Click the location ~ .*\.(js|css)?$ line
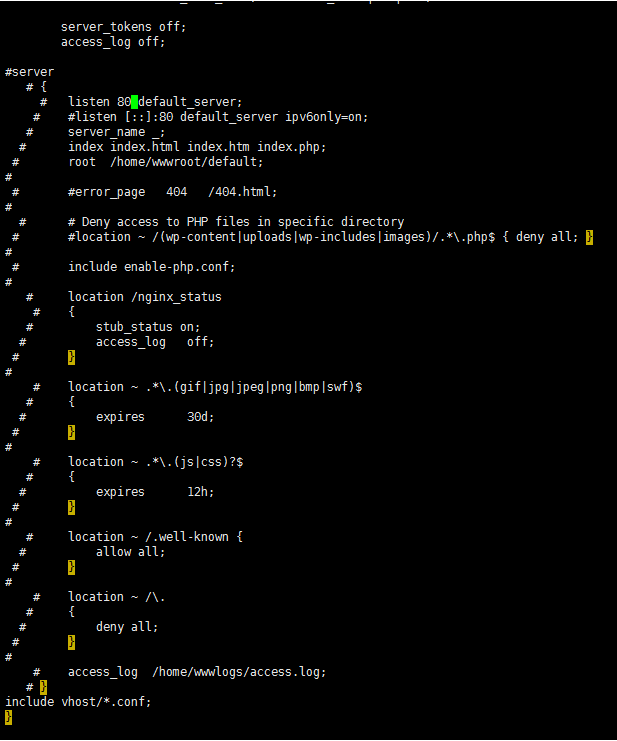The image size is (617, 741). click(156, 462)
